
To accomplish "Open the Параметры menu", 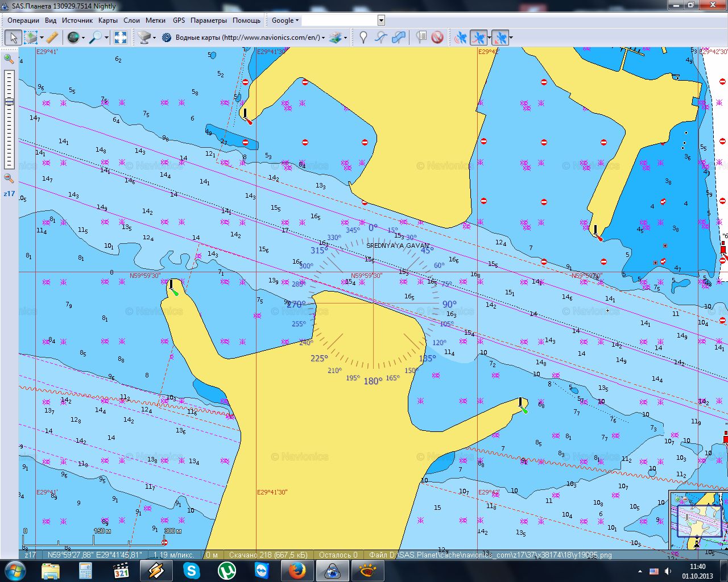I will click(x=208, y=20).
